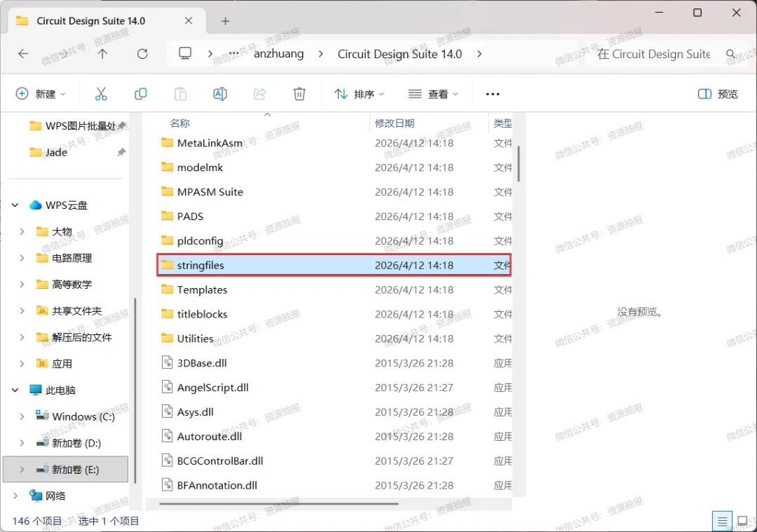Switch to large icons view in status bar
The image size is (757, 532).
(x=742, y=521)
